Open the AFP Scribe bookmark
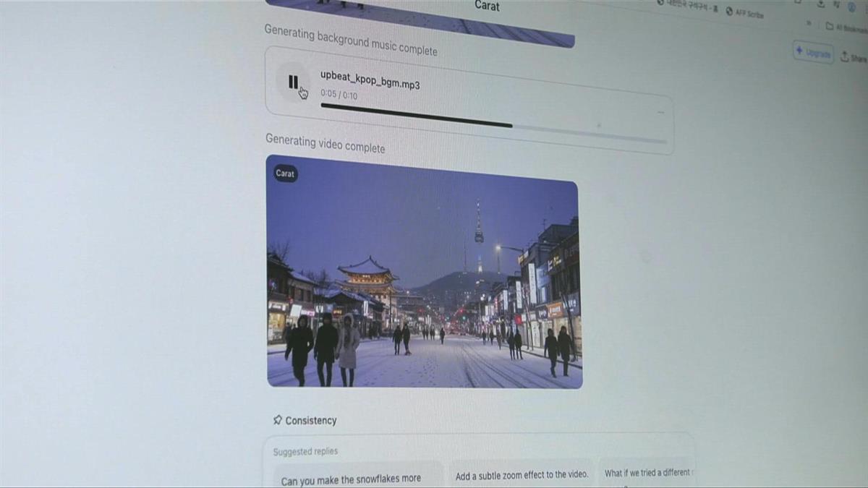 click(x=745, y=12)
